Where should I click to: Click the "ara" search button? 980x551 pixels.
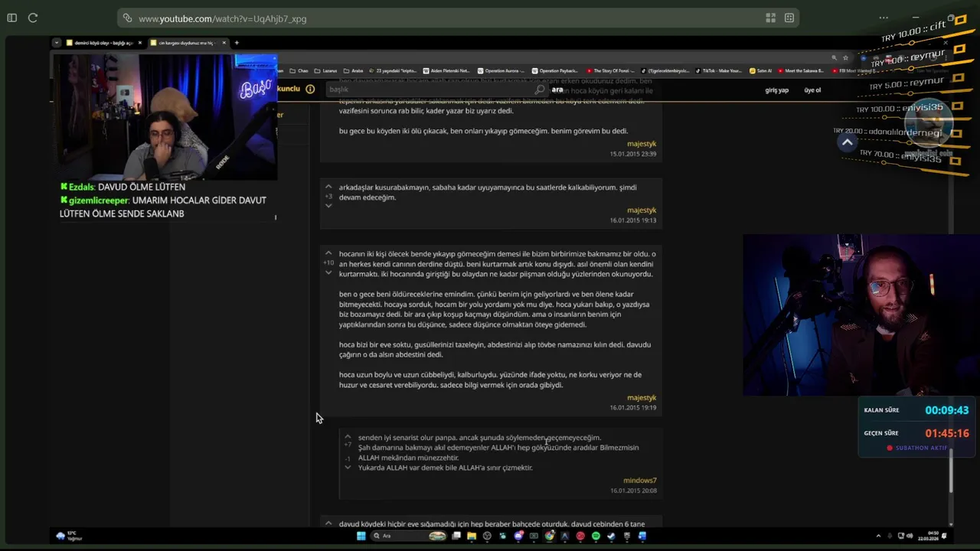(x=557, y=90)
